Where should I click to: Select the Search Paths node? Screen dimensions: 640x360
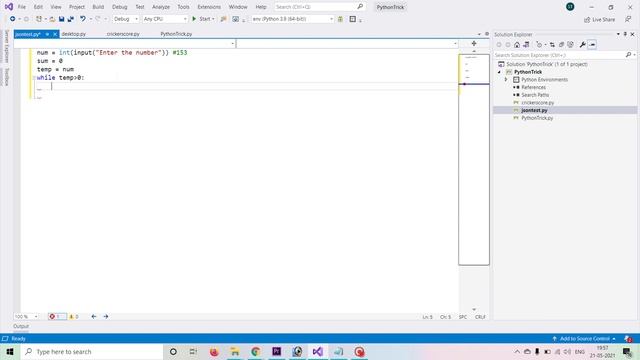coord(535,95)
